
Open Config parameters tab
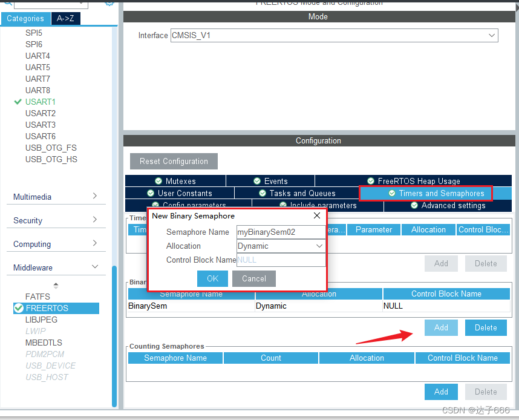pyautogui.click(x=189, y=205)
